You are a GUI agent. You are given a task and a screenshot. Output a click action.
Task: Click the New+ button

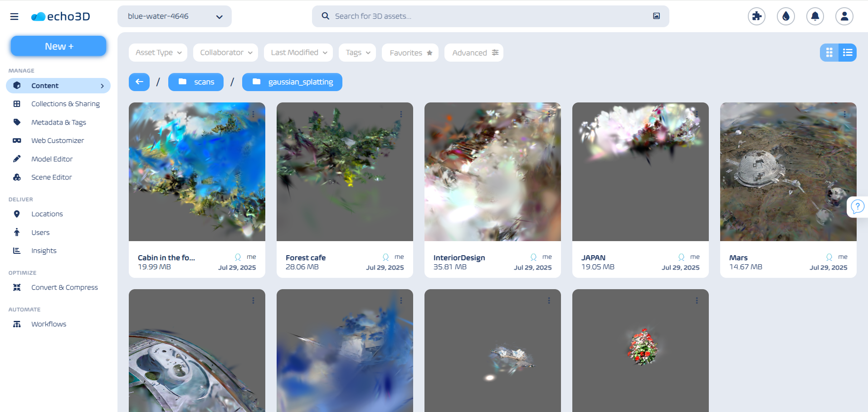[x=58, y=46]
